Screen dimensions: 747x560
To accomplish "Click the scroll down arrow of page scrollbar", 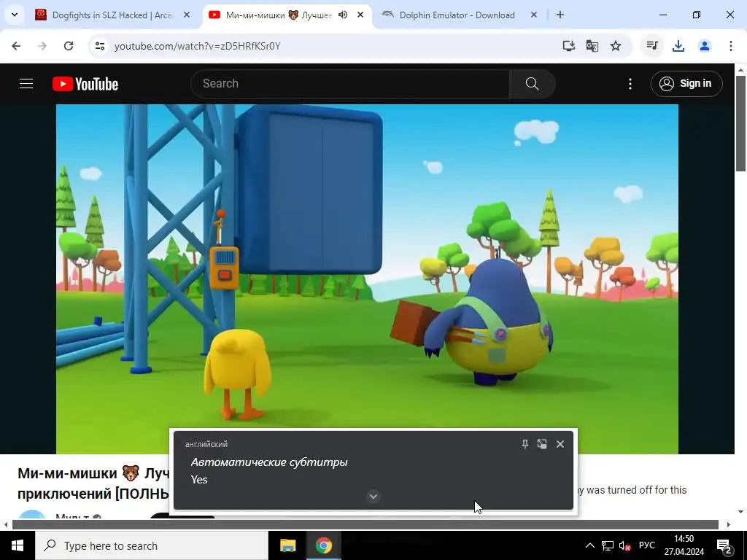I will [x=740, y=512].
